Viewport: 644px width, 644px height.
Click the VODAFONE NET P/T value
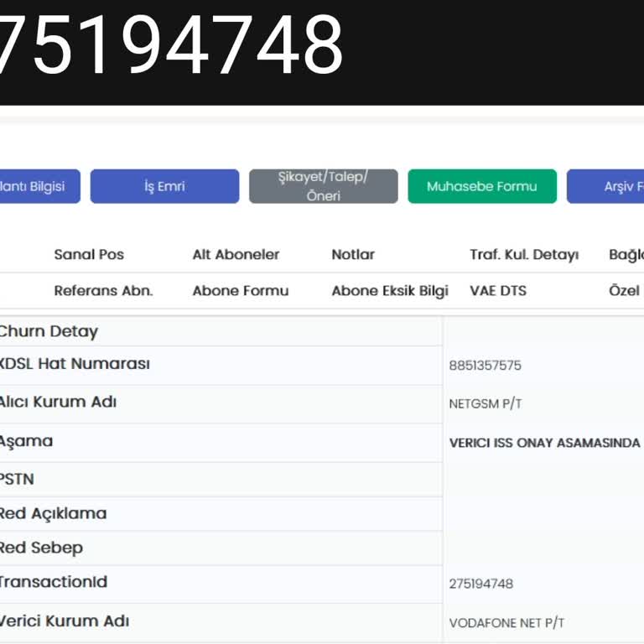506,623
